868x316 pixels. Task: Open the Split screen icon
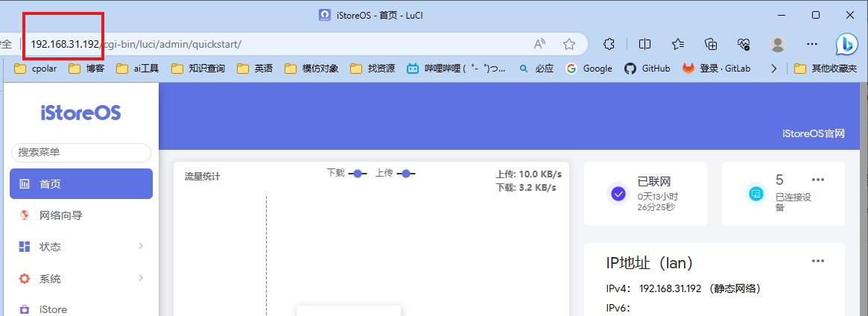[645, 44]
